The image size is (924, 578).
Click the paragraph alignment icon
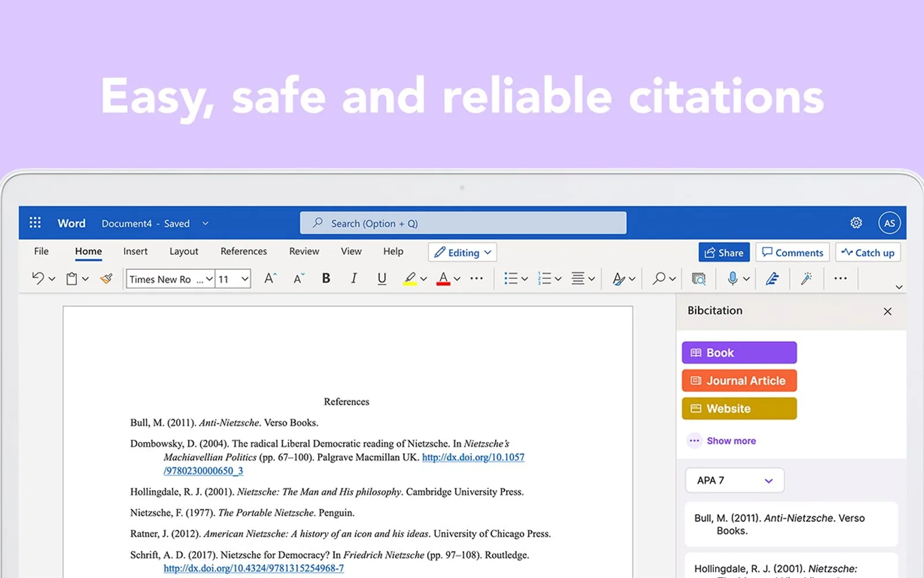click(577, 279)
